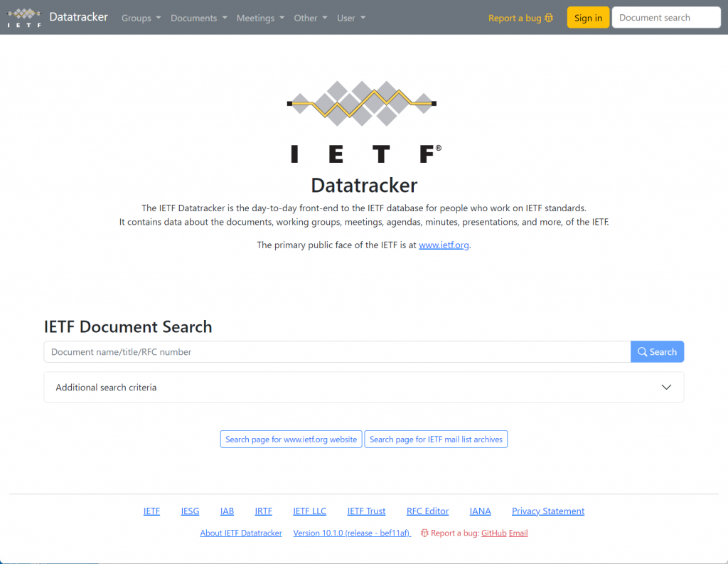Open the Privacy Statement link
This screenshot has height=564, width=728.
547,511
